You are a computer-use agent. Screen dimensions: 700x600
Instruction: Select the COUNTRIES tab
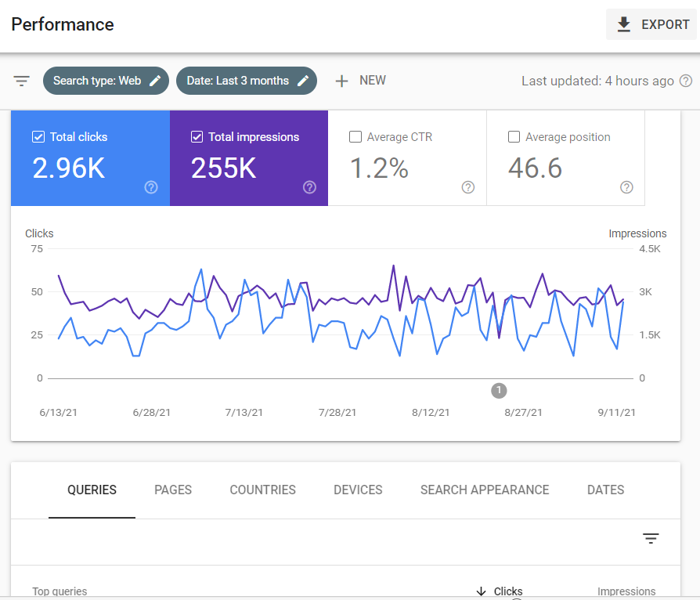262,490
